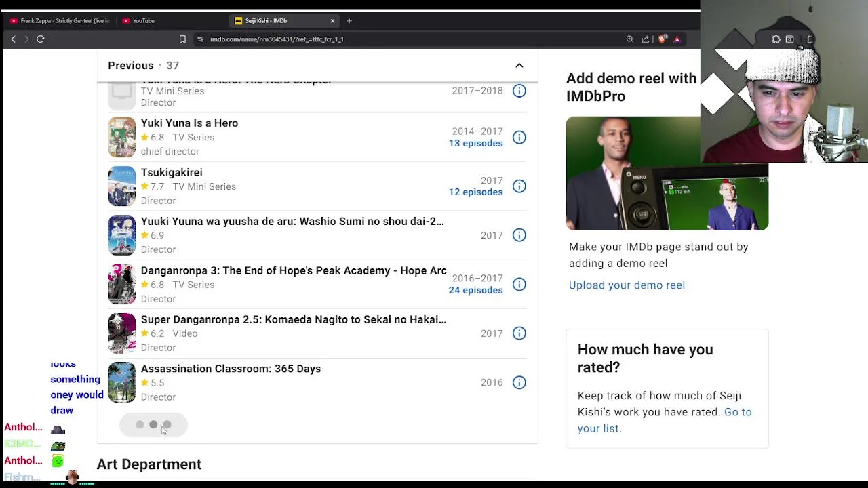The width and height of the screenshot is (868, 488).
Task: Open the zoom magnifier icon in address bar
Action: click(630, 39)
